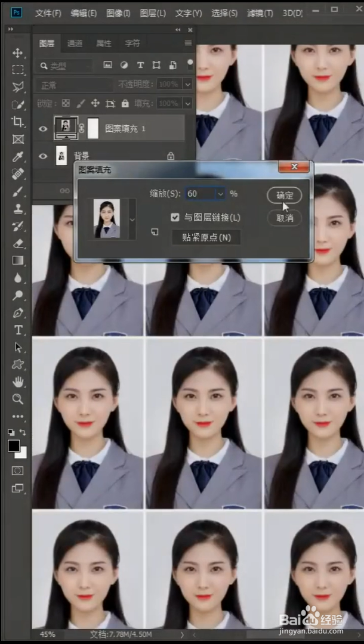
Task: Filter layers by pixel layer icon
Action: pyautogui.click(x=107, y=65)
